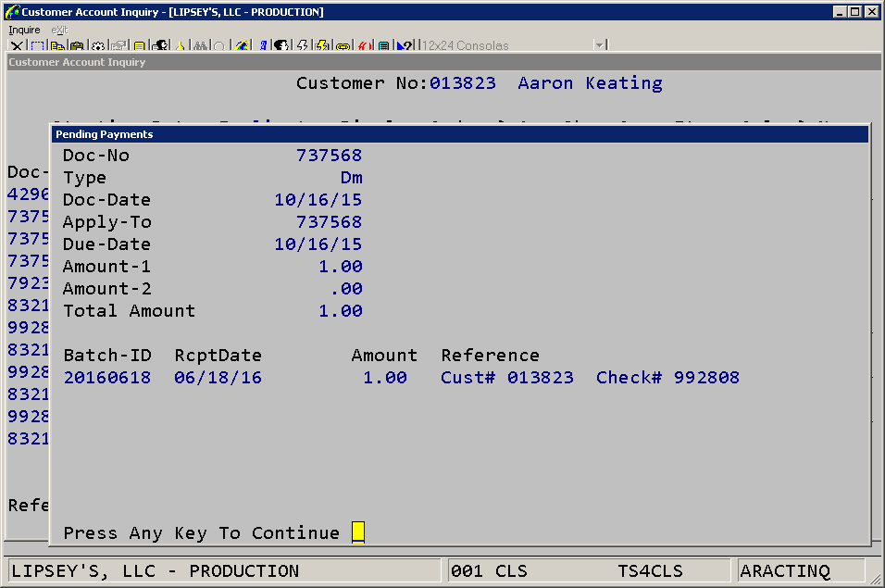
Task: Open settings via the yellow gear icon
Action: (97, 45)
